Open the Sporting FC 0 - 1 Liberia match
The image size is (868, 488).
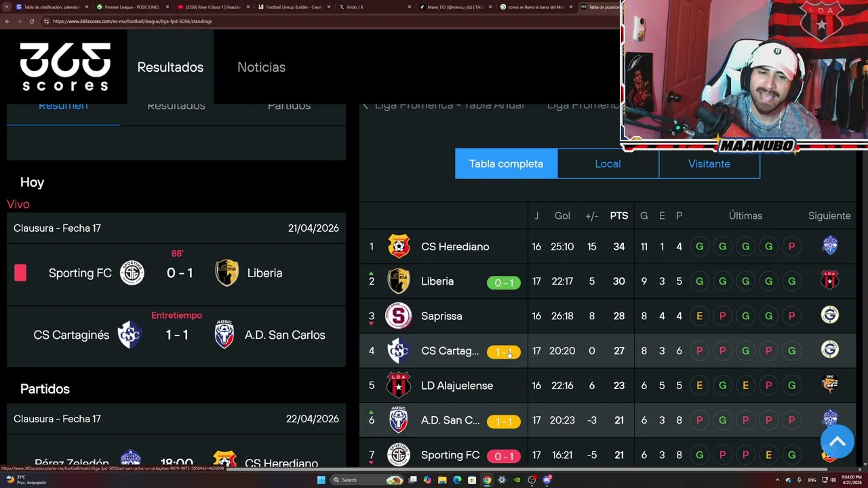tap(176, 274)
